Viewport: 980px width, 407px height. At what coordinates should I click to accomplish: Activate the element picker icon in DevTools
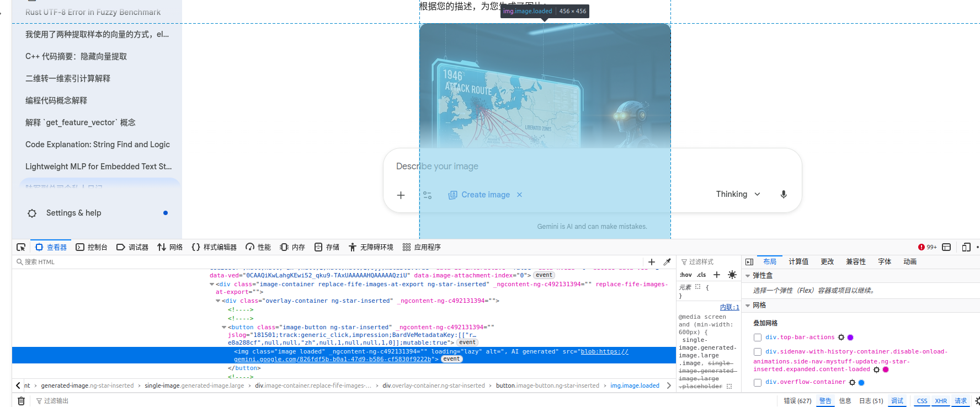(x=21, y=247)
